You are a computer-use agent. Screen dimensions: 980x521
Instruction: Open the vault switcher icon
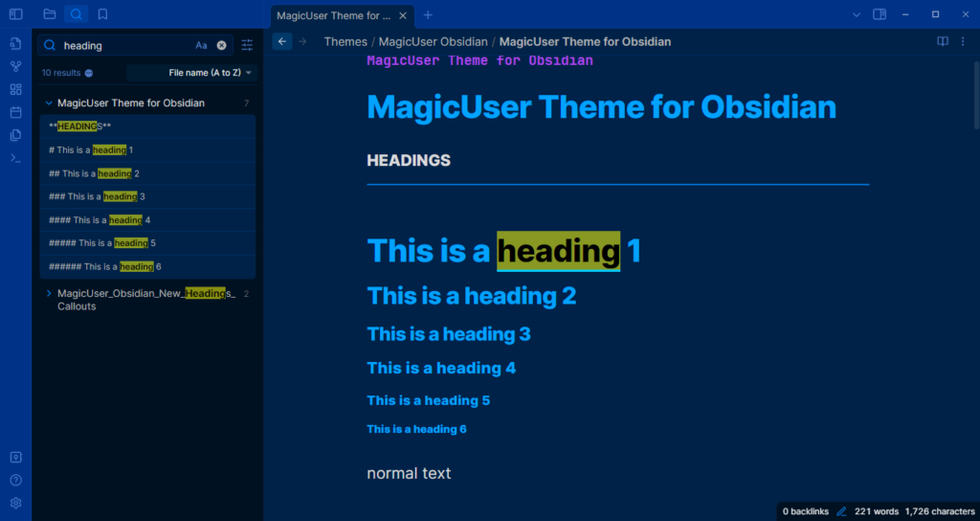click(15, 458)
